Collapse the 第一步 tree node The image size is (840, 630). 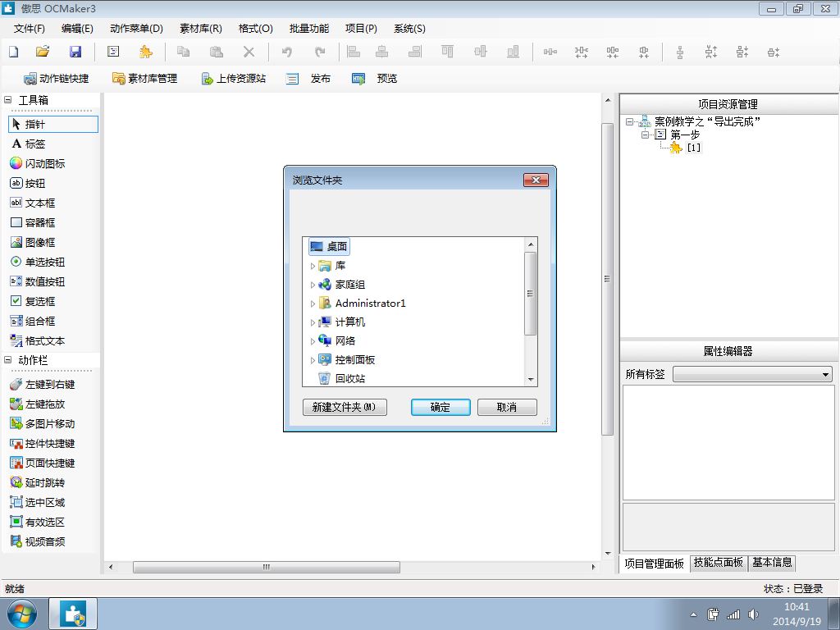click(645, 135)
